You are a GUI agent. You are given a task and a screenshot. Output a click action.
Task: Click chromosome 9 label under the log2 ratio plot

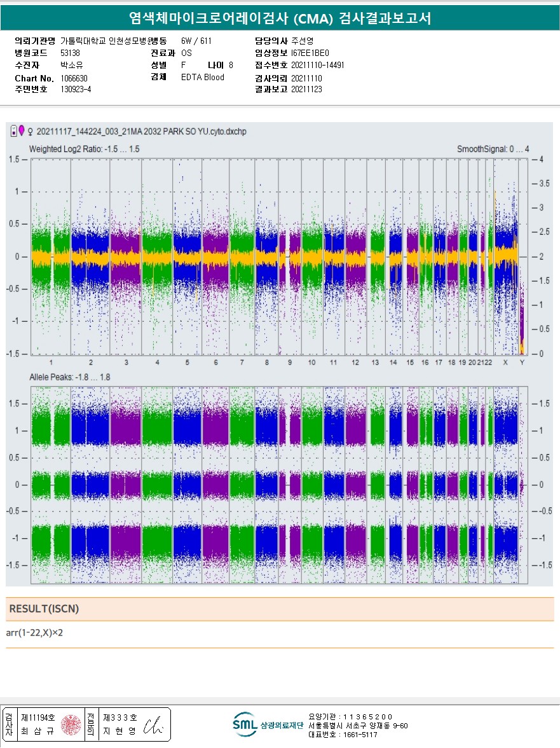point(290,363)
